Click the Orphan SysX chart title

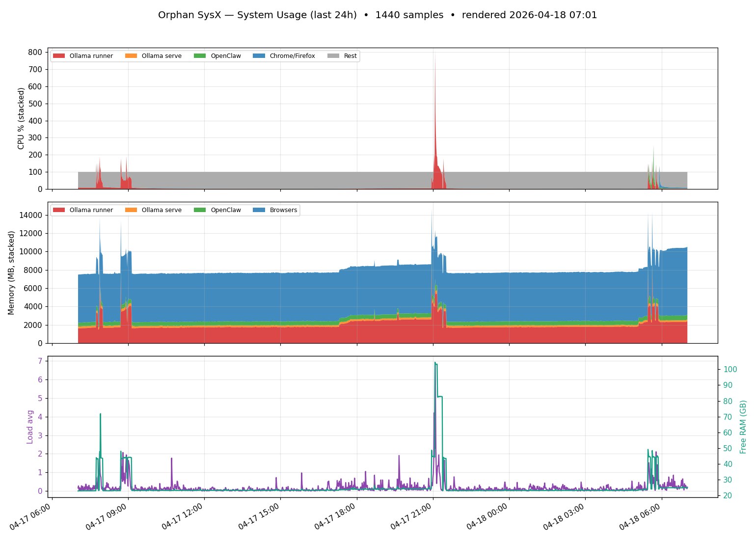pyautogui.click(x=377, y=15)
